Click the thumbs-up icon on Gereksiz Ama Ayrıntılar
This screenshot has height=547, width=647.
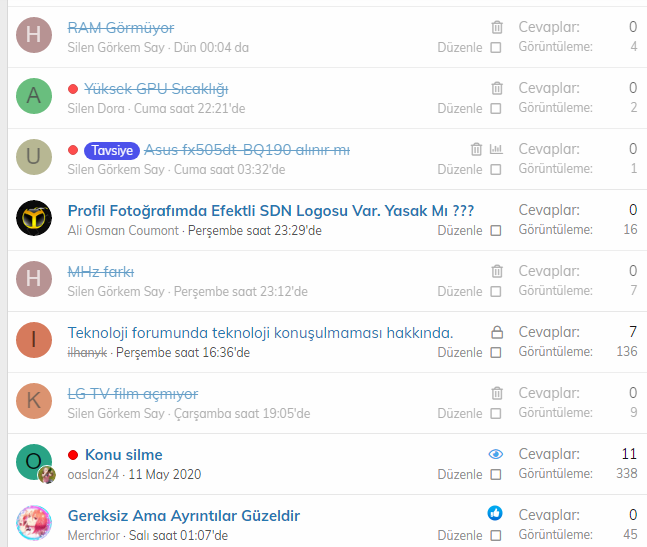pos(495,514)
